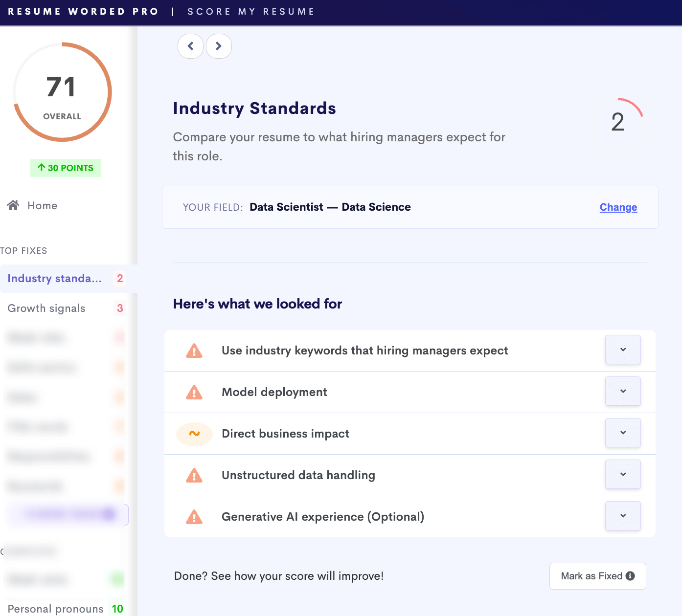682x616 pixels.
Task: Open Personal pronouns sidebar item
Action: tap(56, 609)
